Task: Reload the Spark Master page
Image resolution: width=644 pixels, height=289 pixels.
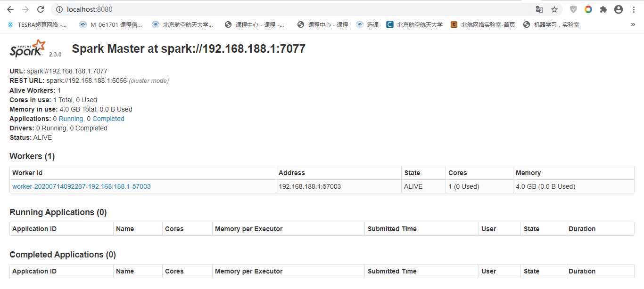Action: click(41, 9)
